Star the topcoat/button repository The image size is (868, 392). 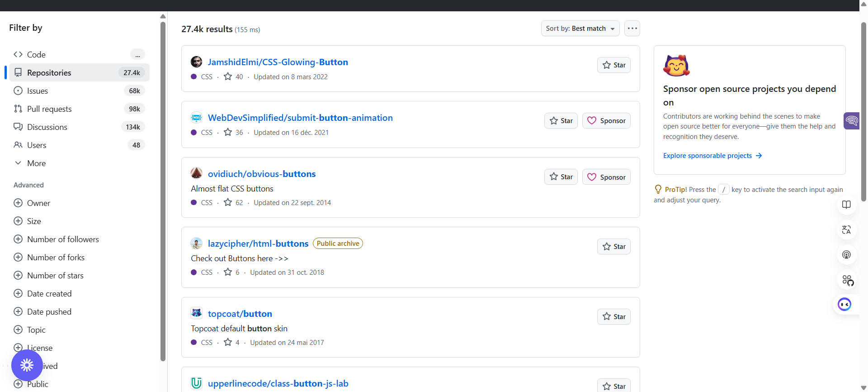click(x=613, y=317)
